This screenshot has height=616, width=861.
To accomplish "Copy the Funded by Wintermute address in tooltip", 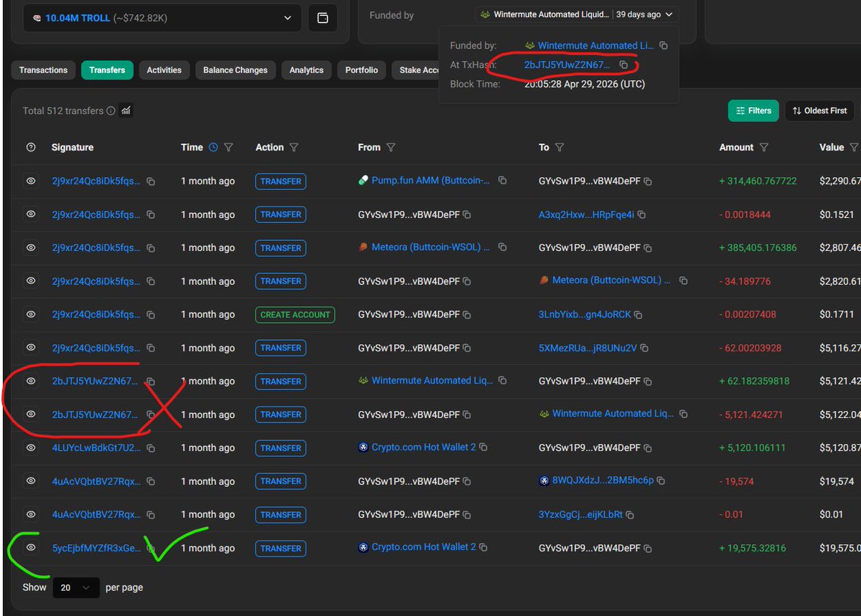I will (x=664, y=46).
